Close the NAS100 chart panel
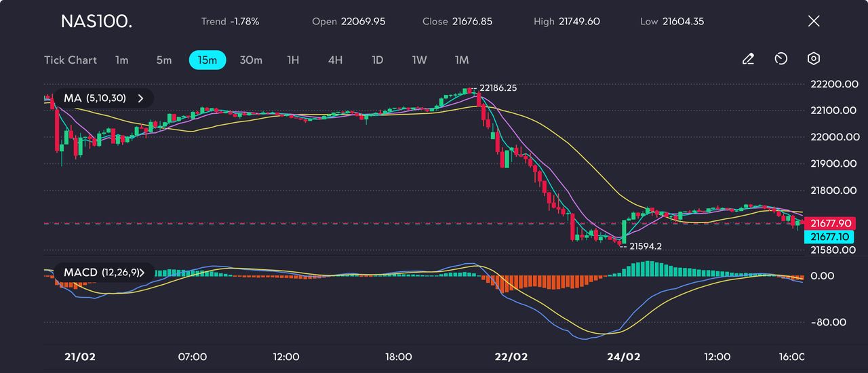Image resolution: width=868 pixels, height=373 pixels. (814, 21)
